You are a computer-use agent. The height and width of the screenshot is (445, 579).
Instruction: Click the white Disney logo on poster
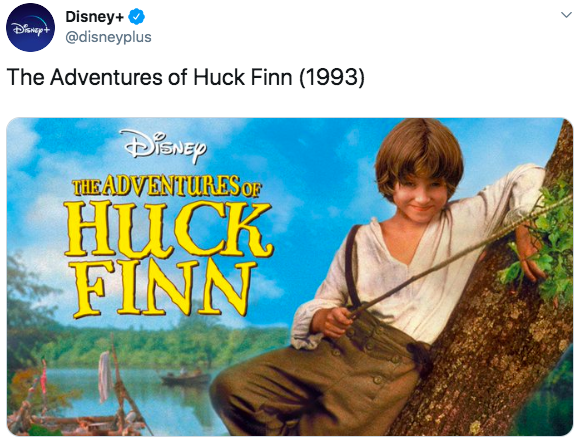pyautogui.click(x=164, y=146)
